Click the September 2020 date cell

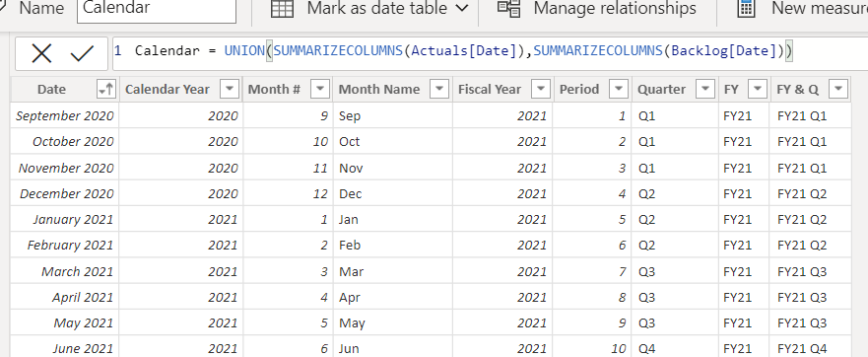pos(65,115)
